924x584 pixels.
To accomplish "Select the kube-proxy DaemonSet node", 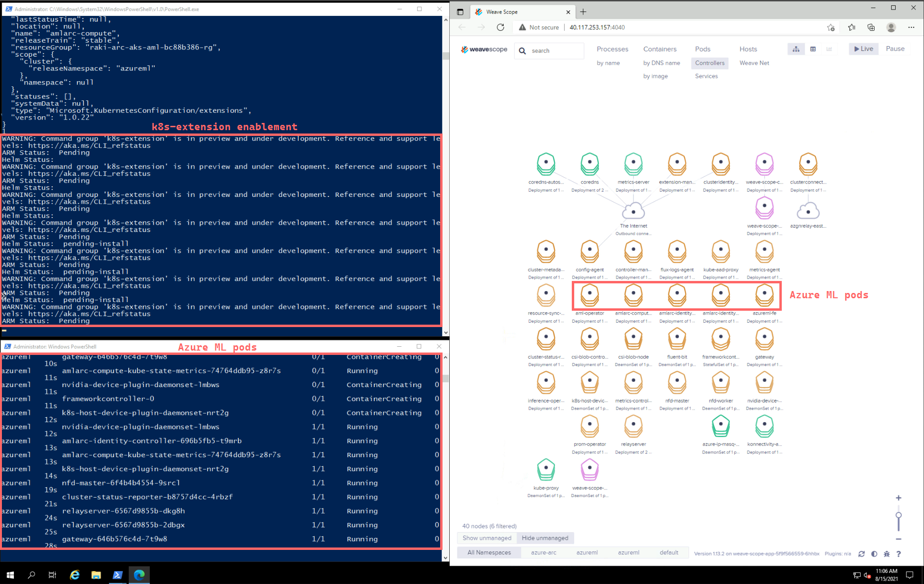I will tap(546, 470).
